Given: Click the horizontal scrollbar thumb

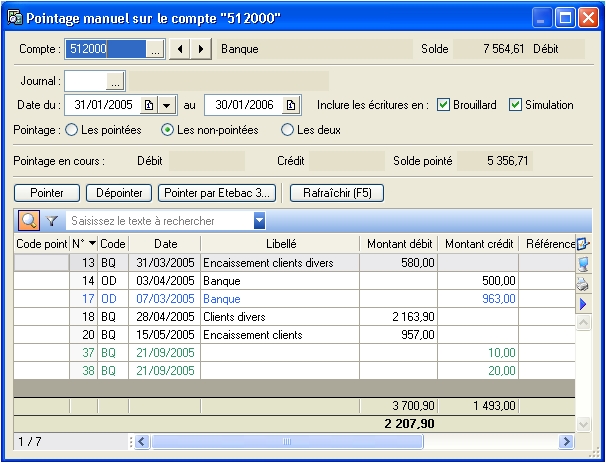Looking at the screenshot, I should point(287,441).
